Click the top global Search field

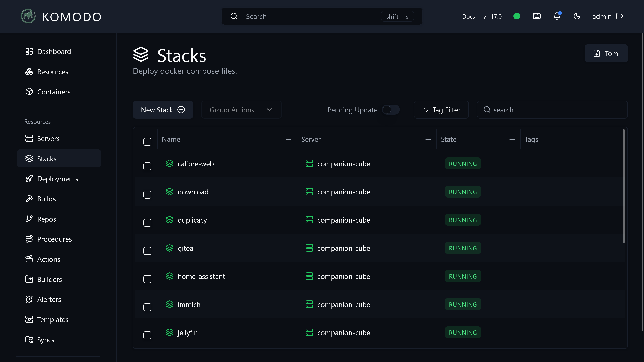click(x=322, y=16)
